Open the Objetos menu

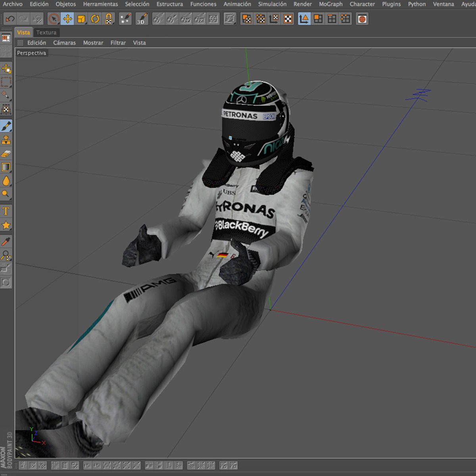[x=66, y=4]
